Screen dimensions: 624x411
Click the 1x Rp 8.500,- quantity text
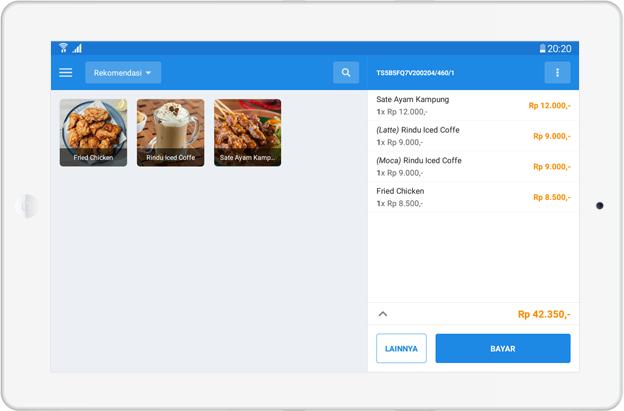400,204
